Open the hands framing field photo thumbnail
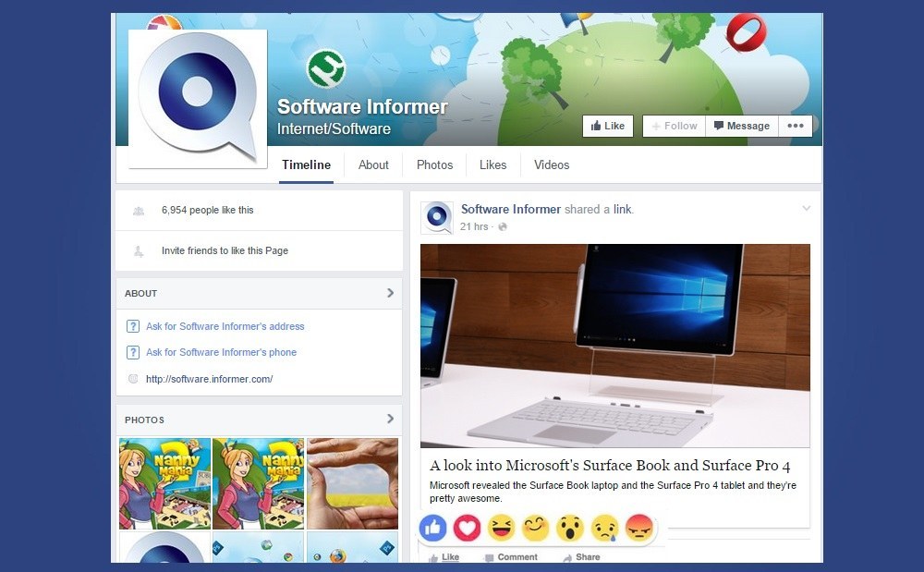 click(x=352, y=483)
